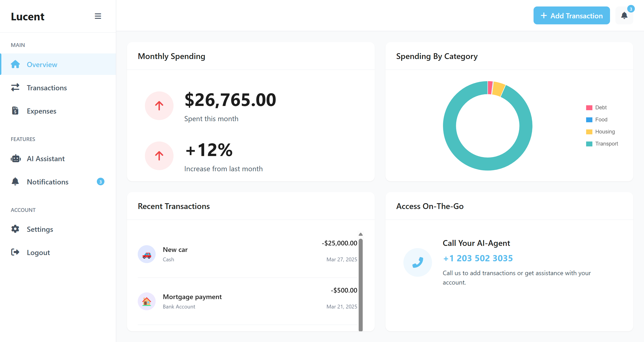Click Logout in the sidebar

pos(38,253)
